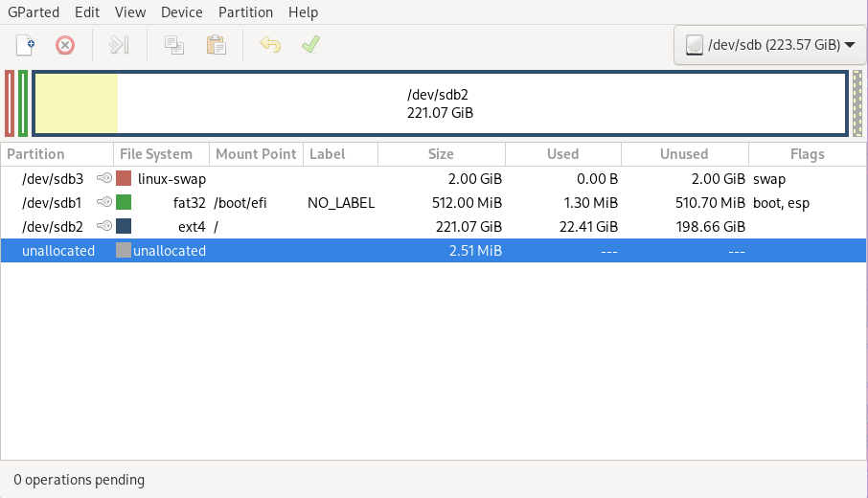Viewport: 868px width, 498px height.
Task: Click the green fat32 color swatch
Action: coord(124,202)
